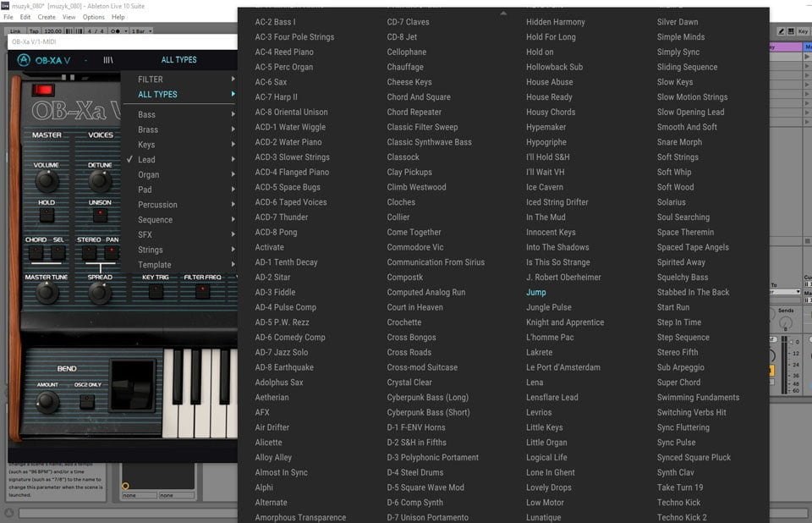Select the Stabbed In The Back preset
The image size is (812, 523).
(x=693, y=292)
